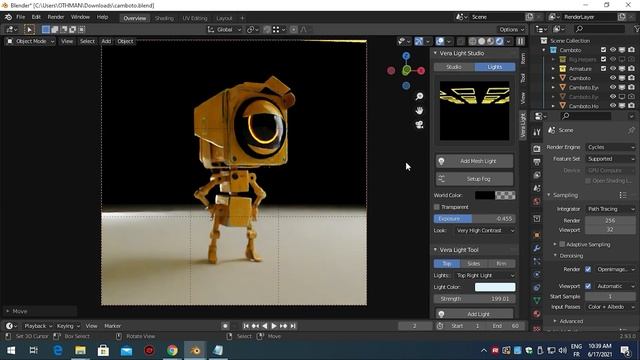Adjust the Exposure slider
This screenshot has height=360, width=640.
click(x=475, y=219)
